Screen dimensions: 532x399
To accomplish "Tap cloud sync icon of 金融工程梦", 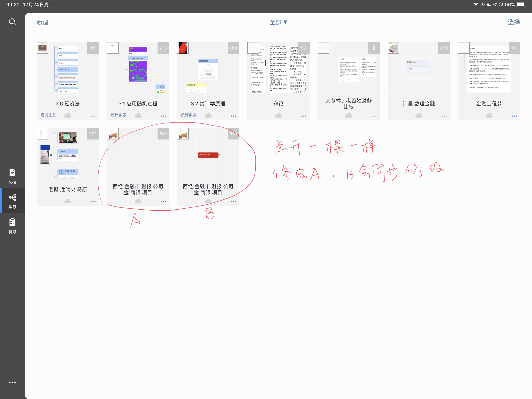I will pos(489,115).
